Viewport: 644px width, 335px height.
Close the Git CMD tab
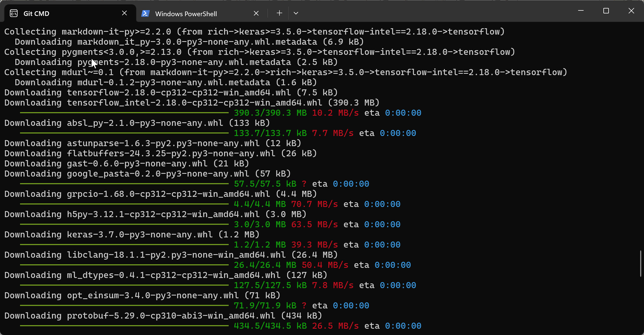tap(124, 13)
